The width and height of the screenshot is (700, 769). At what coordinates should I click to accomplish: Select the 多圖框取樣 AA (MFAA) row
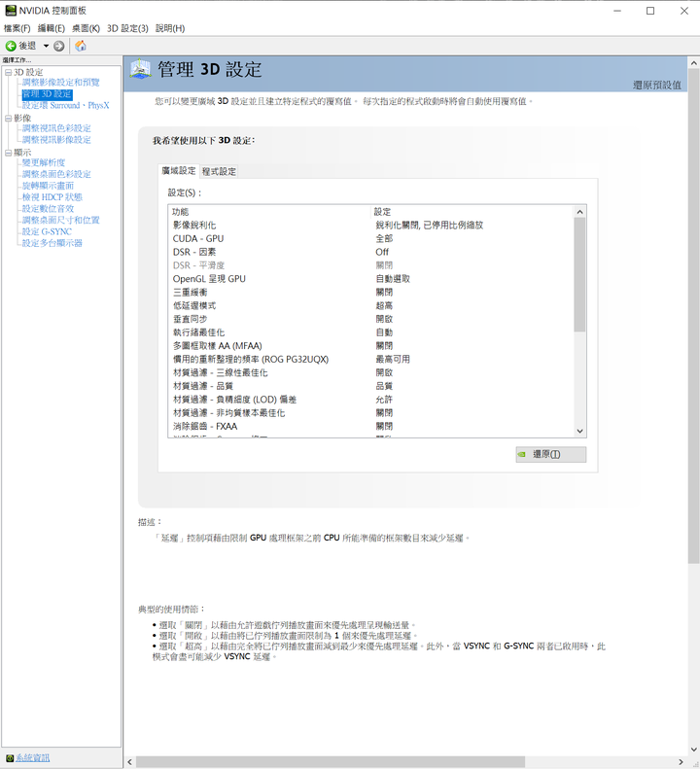(370, 346)
